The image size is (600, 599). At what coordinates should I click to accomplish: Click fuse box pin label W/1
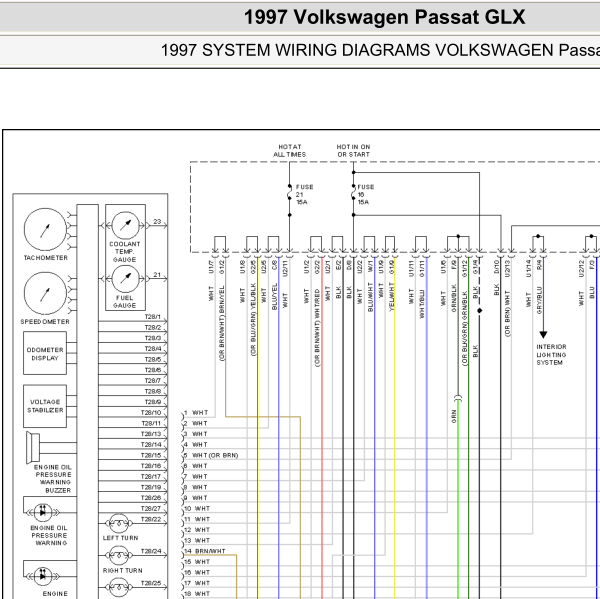[370, 266]
